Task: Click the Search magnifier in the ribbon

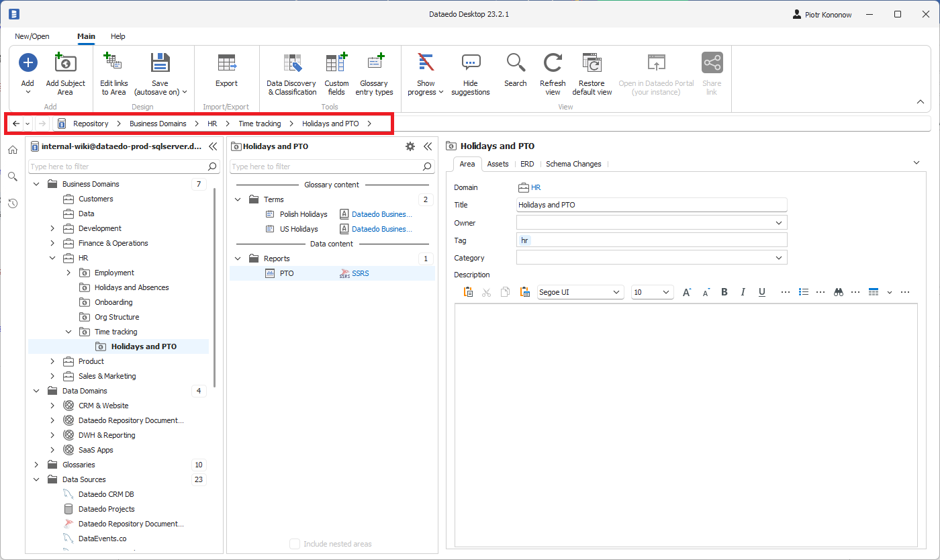Action: coord(516,63)
